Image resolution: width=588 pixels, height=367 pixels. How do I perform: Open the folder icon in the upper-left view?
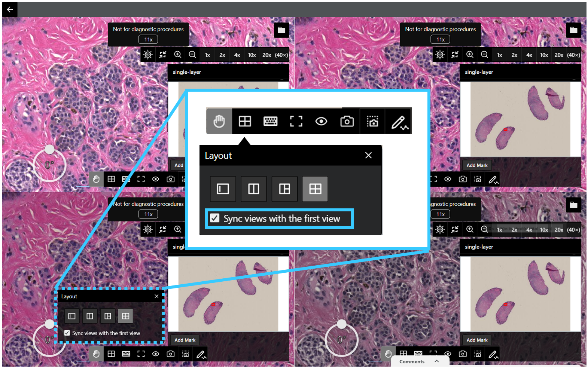pyautogui.click(x=281, y=30)
